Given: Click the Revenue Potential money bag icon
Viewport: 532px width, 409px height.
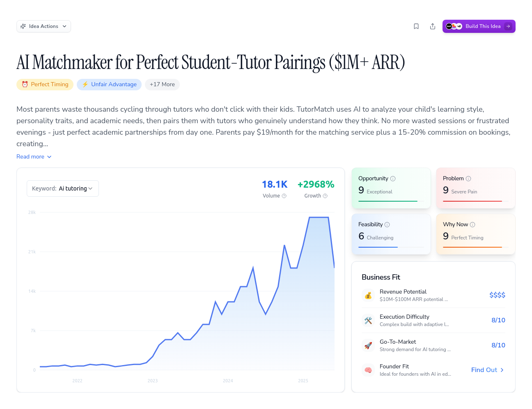Looking at the screenshot, I should [368, 295].
